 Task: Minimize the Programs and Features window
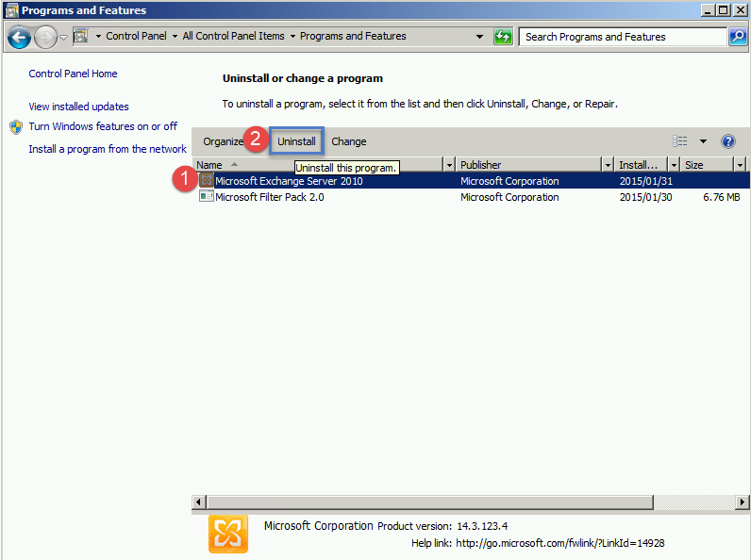tap(709, 10)
